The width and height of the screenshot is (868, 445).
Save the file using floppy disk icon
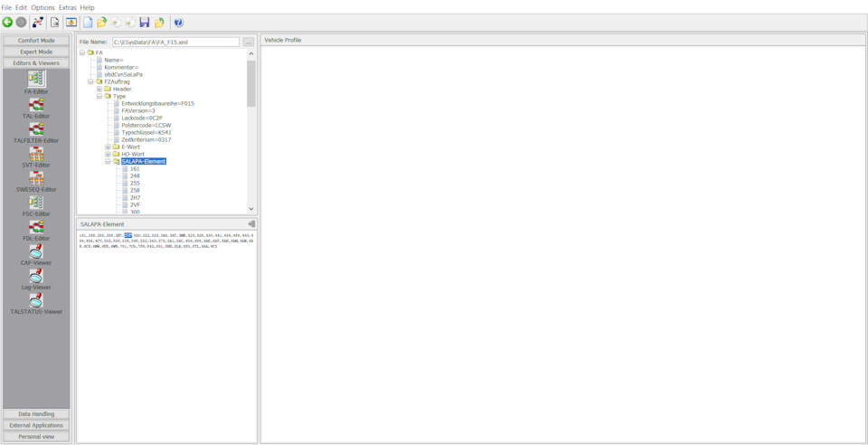pyautogui.click(x=145, y=23)
